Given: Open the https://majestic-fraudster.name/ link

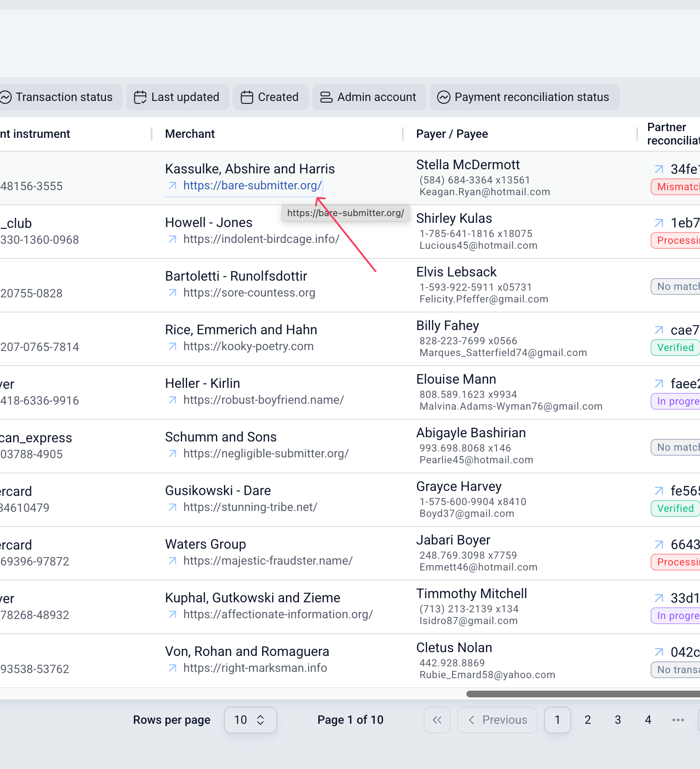Looking at the screenshot, I should coord(268,561).
